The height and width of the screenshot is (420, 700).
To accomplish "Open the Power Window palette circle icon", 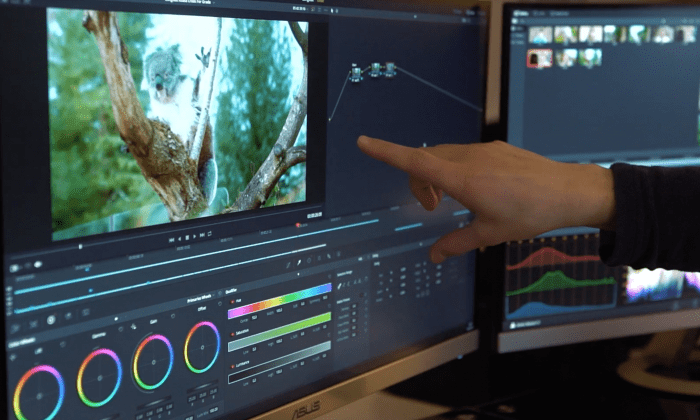I will click(x=309, y=260).
